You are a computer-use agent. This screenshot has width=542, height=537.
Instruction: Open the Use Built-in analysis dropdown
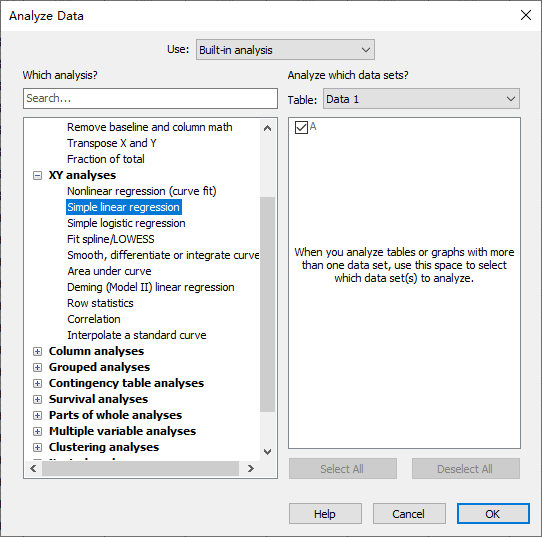285,50
